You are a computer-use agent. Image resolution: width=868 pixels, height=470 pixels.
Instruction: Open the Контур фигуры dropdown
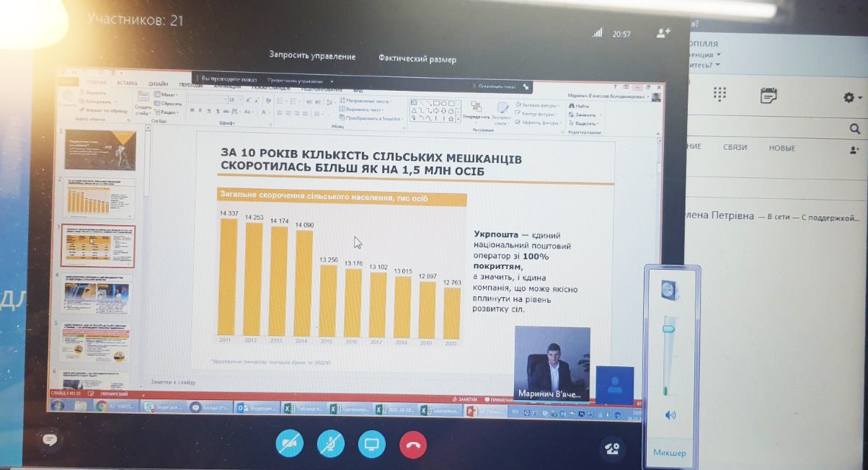coord(537,114)
